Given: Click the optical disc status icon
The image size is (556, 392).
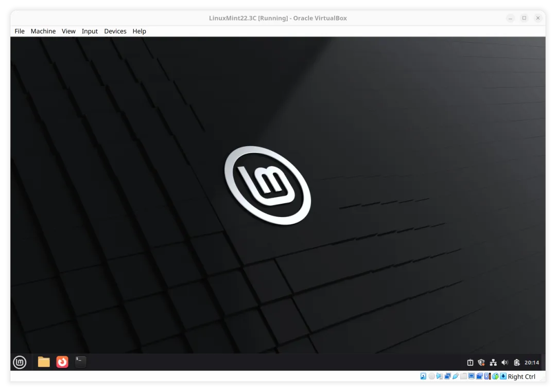Looking at the screenshot, I should point(431,376).
